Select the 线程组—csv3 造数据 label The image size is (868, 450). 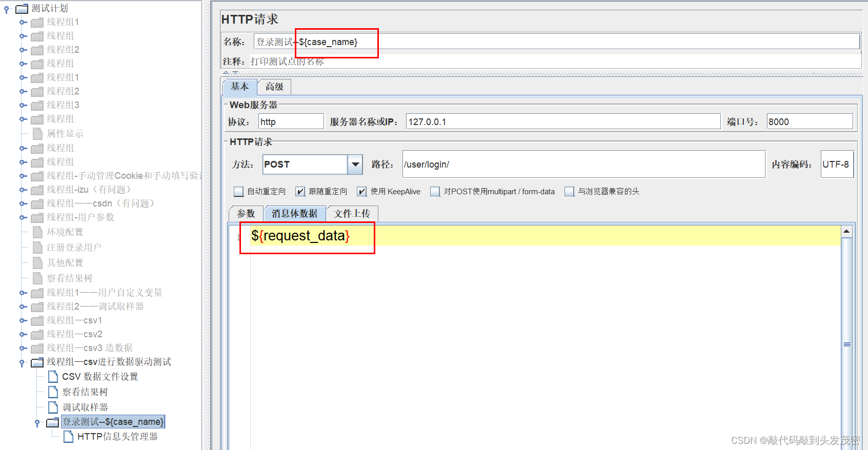tap(90, 348)
